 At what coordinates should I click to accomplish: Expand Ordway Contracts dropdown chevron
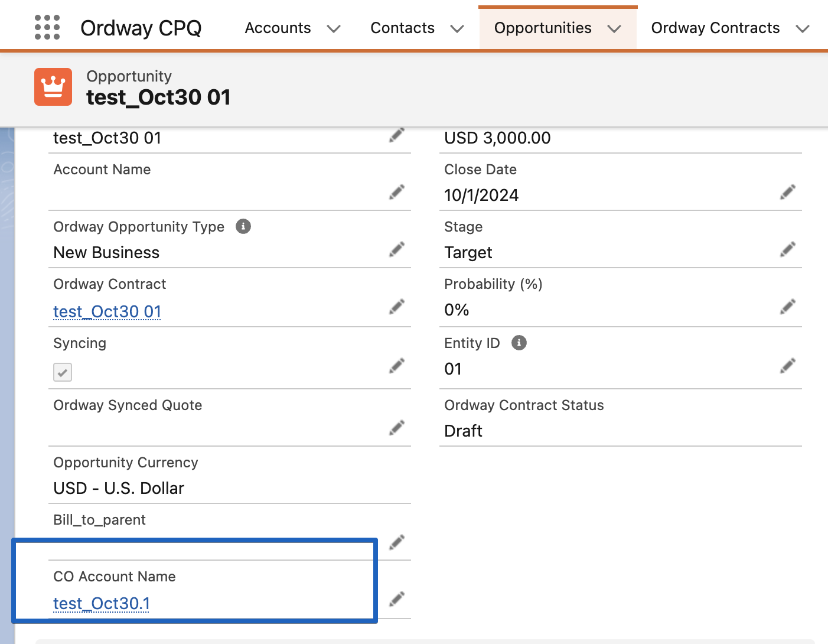(803, 28)
